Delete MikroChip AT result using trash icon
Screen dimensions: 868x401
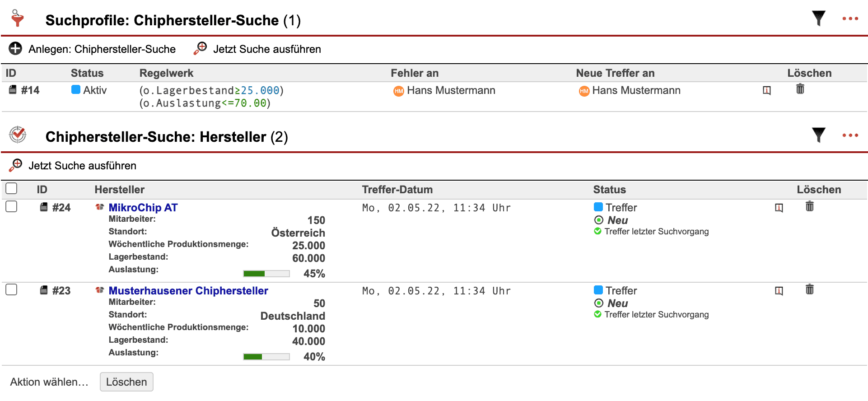click(809, 206)
